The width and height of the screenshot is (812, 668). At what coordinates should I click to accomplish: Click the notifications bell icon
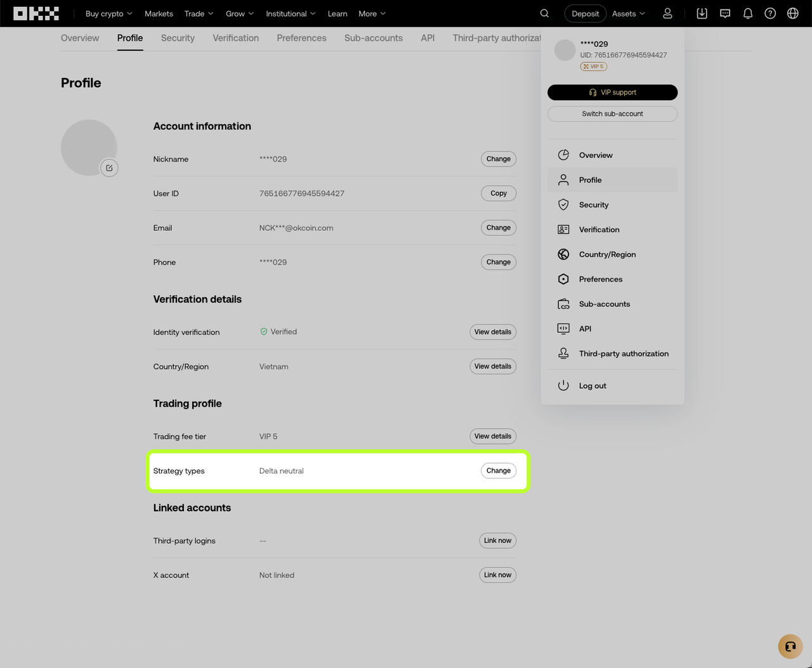747,13
